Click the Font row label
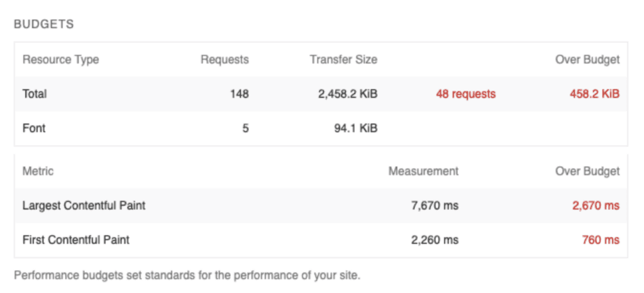 [x=34, y=128]
